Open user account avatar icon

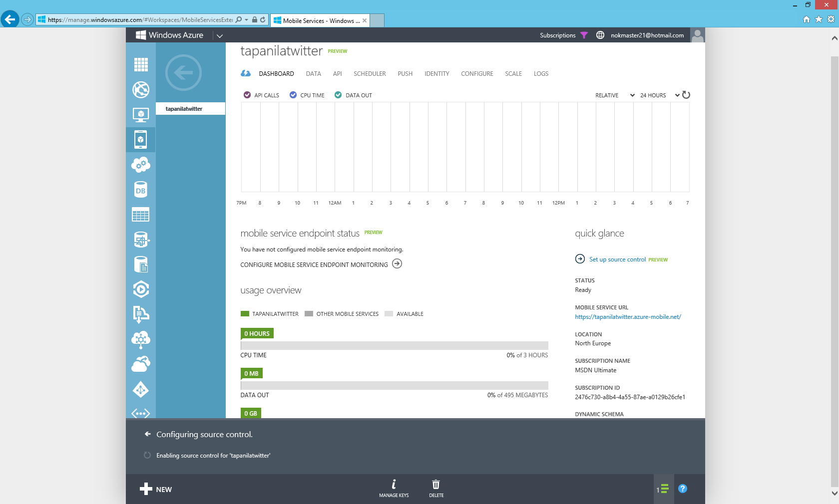tap(698, 35)
